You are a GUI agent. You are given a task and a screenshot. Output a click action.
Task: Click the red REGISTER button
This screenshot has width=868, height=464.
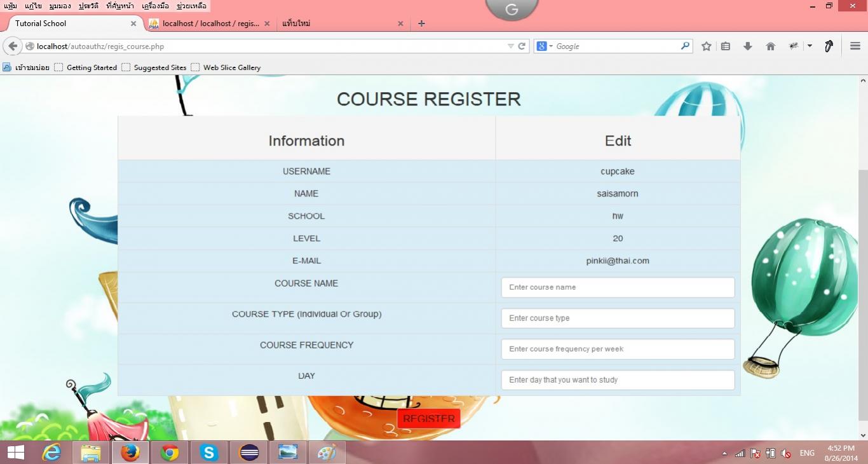click(x=429, y=419)
